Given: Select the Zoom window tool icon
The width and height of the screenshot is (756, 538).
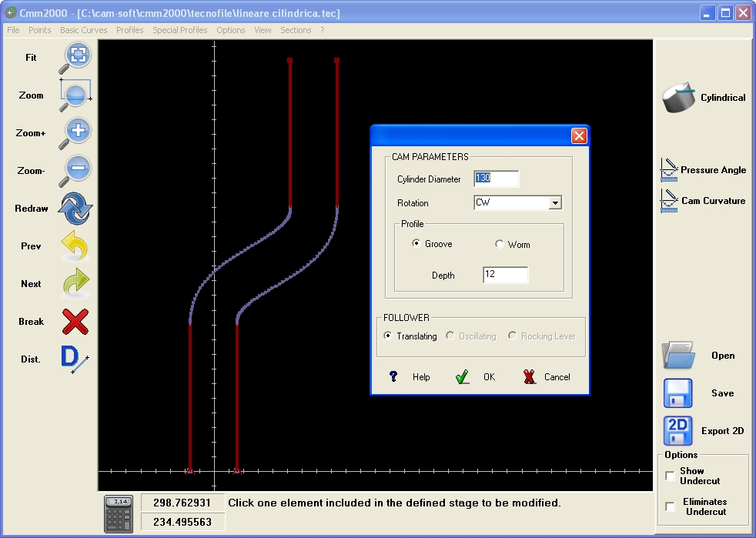Looking at the screenshot, I should click(75, 95).
